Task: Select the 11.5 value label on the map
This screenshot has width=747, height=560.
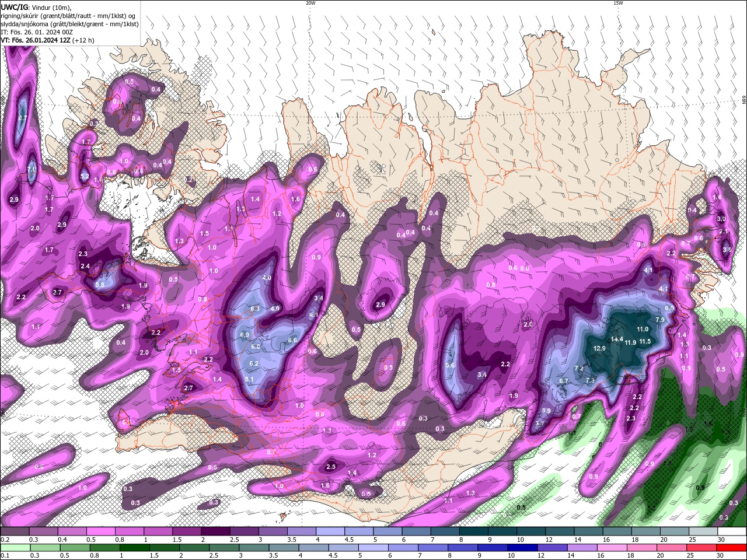Action: [645, 341]
